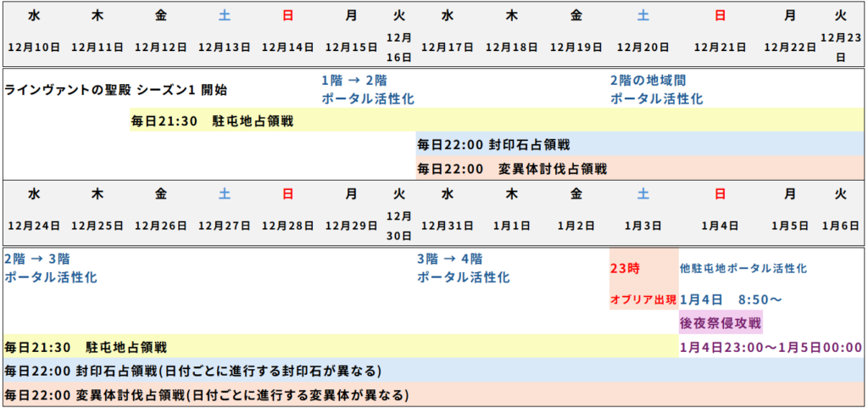Click the 1階 → 2階 portal activation label

coord(367,90)
